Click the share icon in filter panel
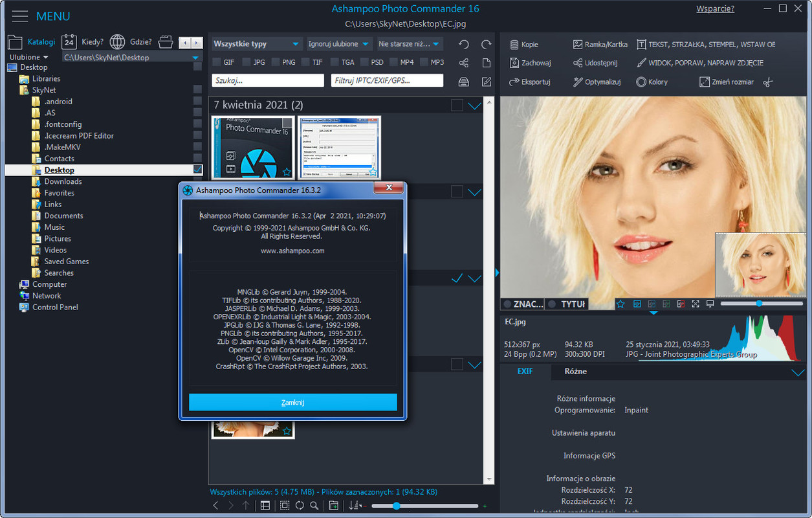Screen dimensions: 812x518 [464, 63]
